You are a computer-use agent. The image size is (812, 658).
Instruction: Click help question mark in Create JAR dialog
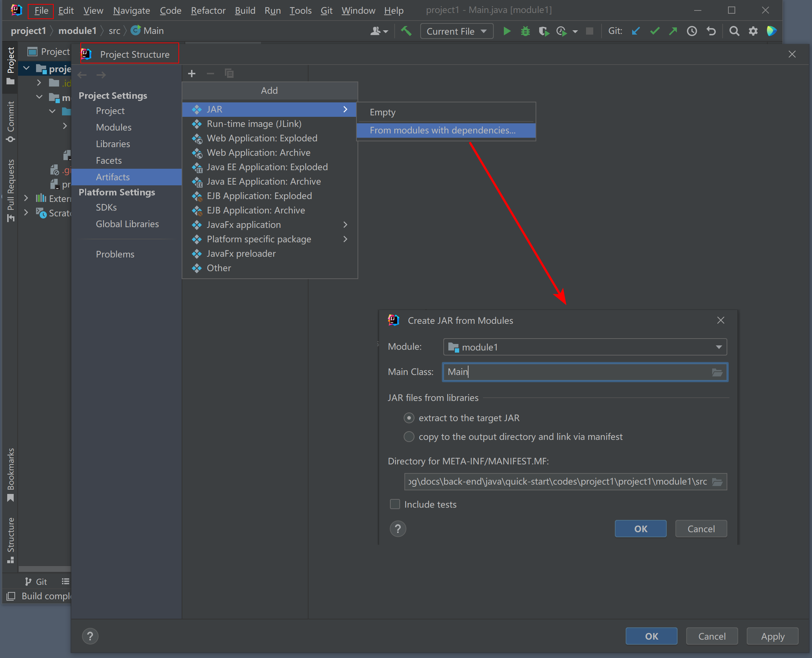398,528
